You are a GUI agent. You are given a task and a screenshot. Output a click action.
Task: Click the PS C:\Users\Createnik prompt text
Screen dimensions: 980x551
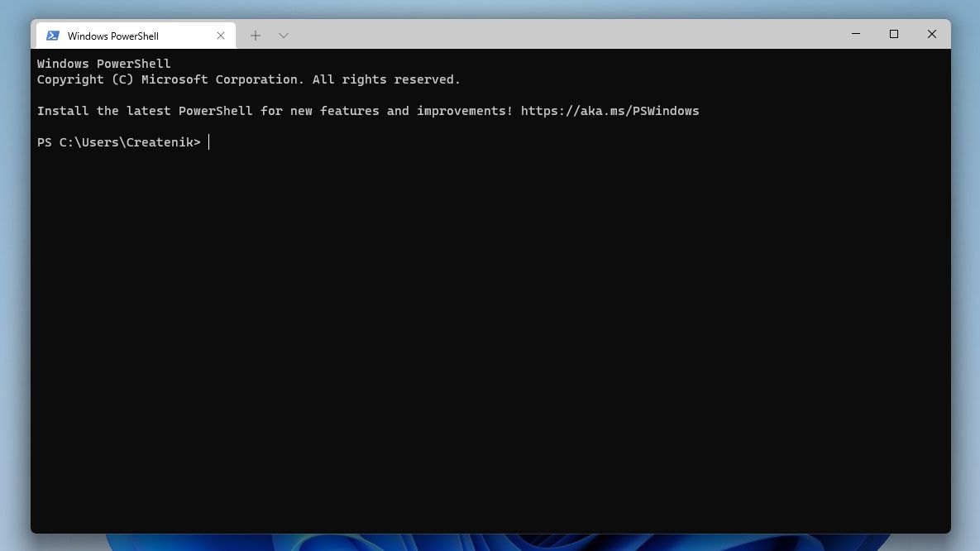[x=118, y=141]
